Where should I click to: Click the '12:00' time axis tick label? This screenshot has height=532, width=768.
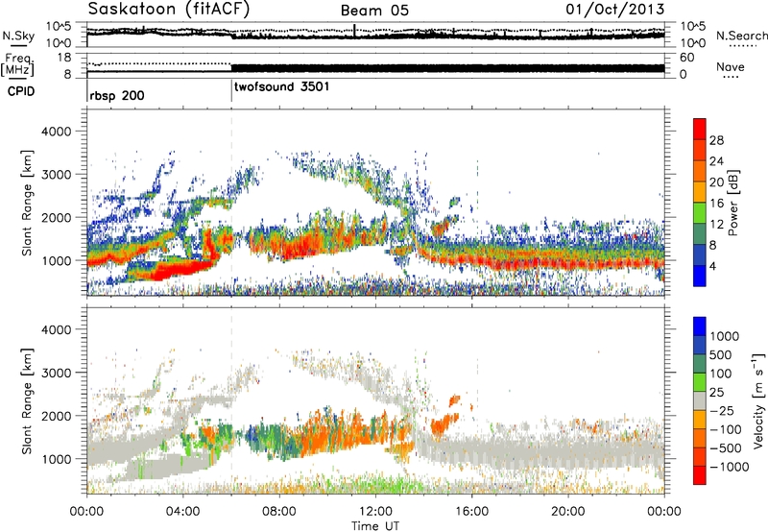tap(375, 512)
